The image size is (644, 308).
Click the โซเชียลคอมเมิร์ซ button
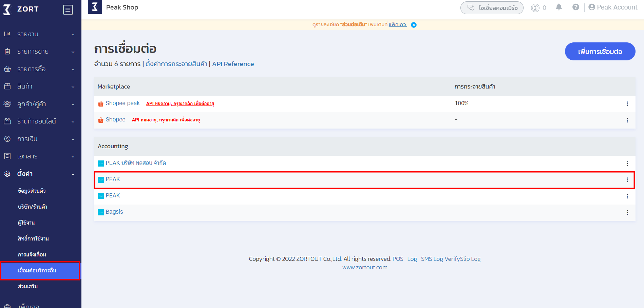pyautogui.click(x=492, y=8)
